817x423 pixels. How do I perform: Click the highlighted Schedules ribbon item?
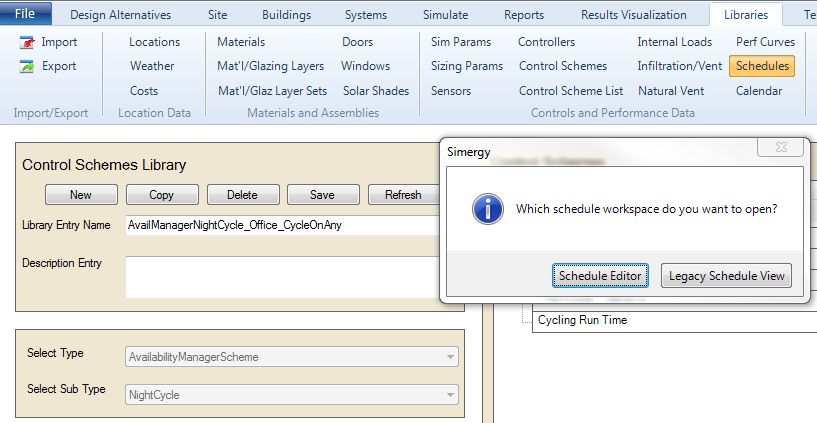[x=762, y=66]
